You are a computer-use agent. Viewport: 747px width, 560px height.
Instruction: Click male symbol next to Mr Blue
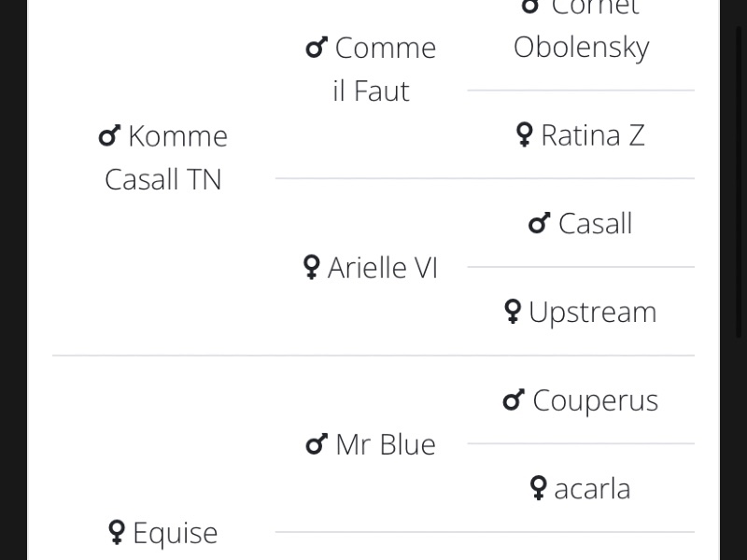pos(317,444)
